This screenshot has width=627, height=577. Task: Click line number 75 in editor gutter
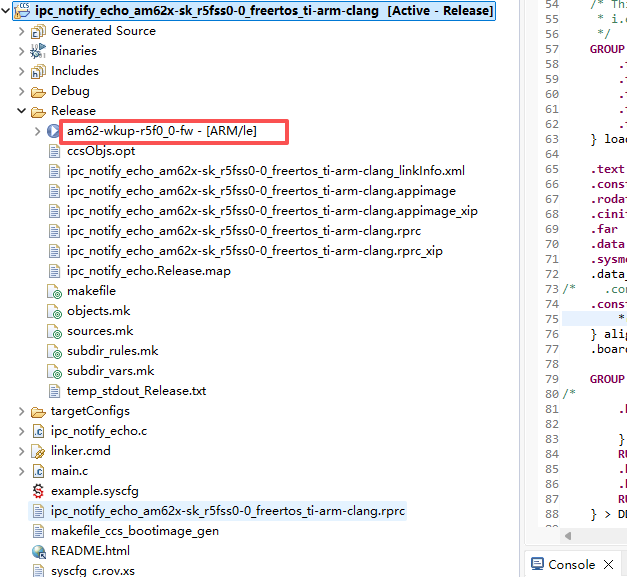pyautogui.click(x=552, y=319)
